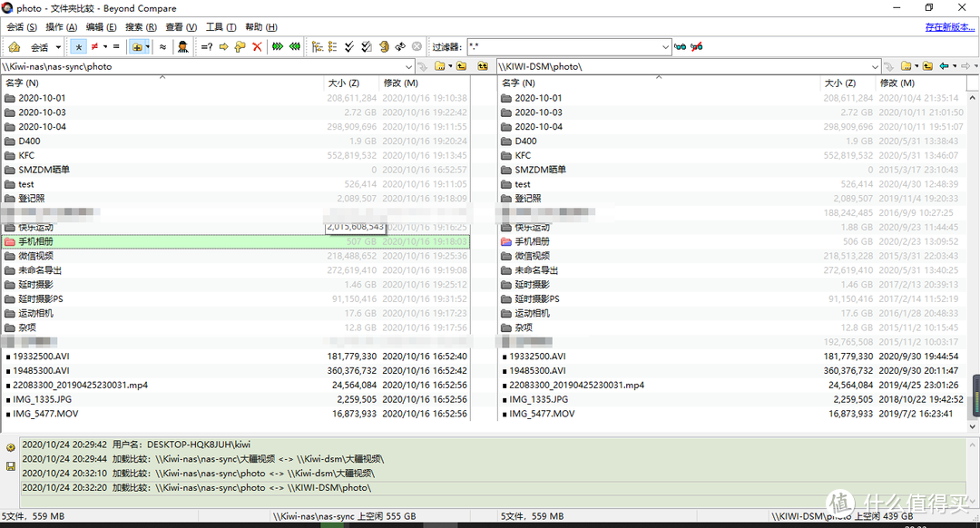The width and height of the screenshot is (980, 528).
Task: Click the Rules referee icon
Action: click(x=182, y=47)
